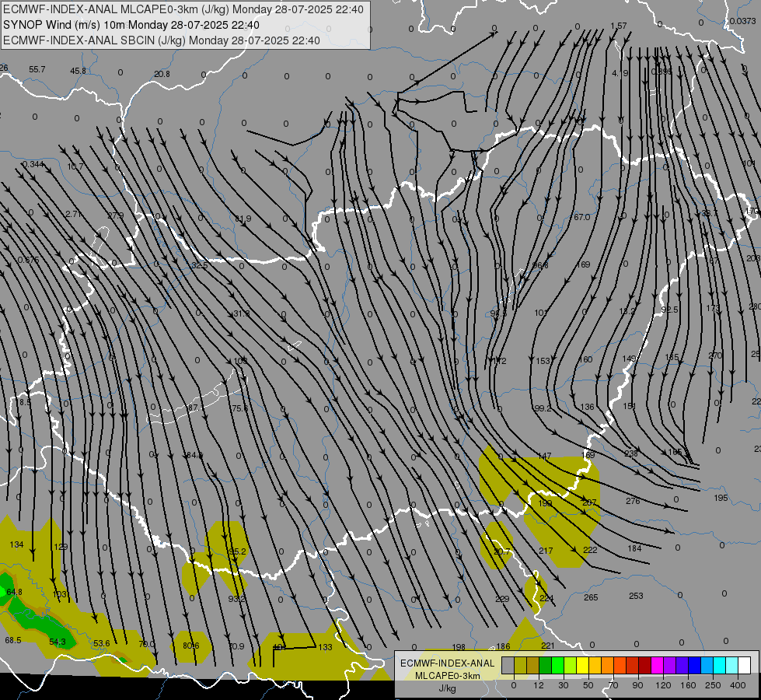This screenshot has width=761, height=700.
Task: Click the map value 276
Action: tap(633, 501)
